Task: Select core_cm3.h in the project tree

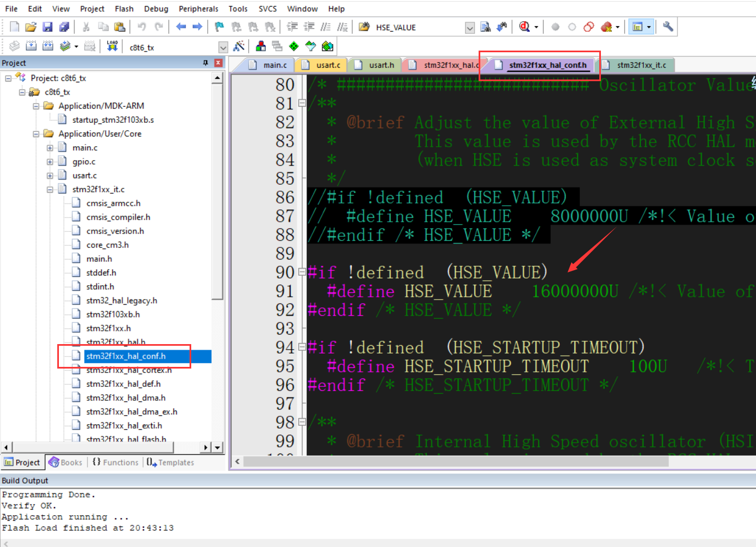Action: coord(107,245)
